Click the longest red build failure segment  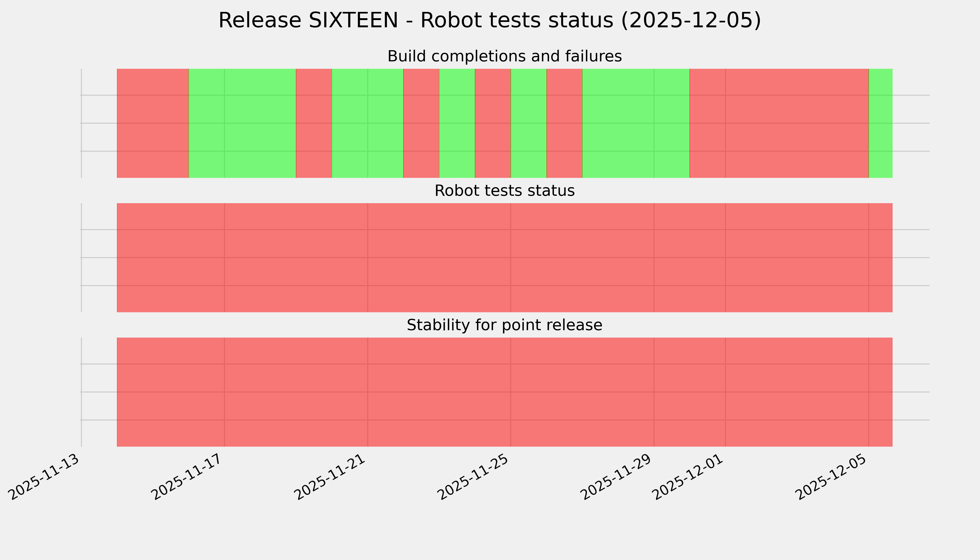[779, 123]
